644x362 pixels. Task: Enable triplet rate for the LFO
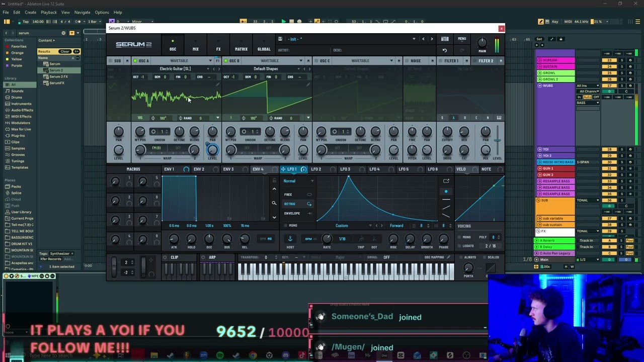point(361,239)
